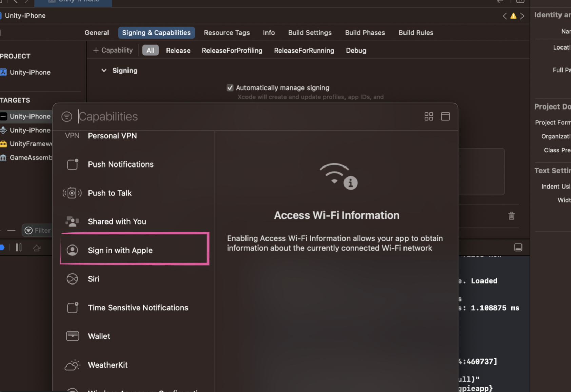Screen dimensions: 571x392
Task: Toggle Automatically manage signing checkbox
Action: [x=230, y=88]
